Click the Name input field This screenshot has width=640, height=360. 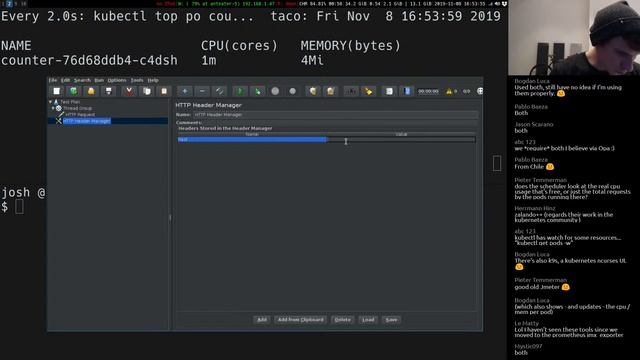tap(335, 115)
